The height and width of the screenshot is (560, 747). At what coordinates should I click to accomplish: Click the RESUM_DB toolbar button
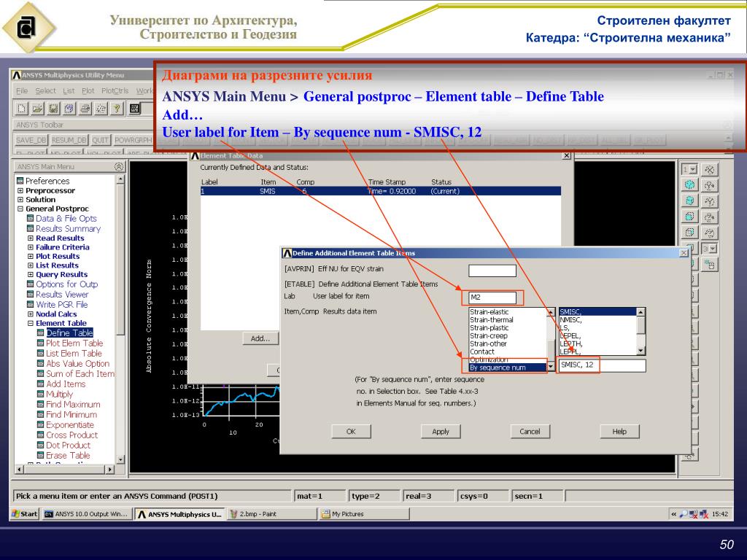coord(69,140)
